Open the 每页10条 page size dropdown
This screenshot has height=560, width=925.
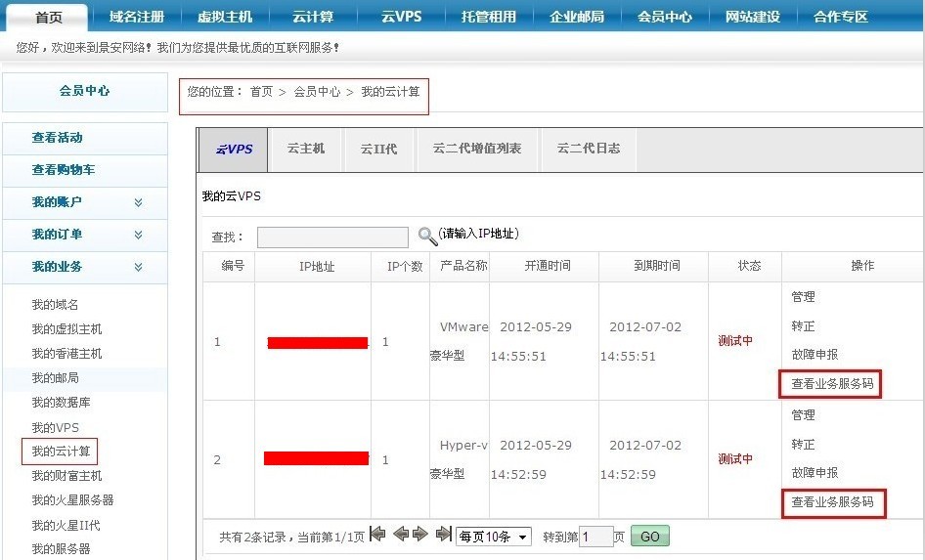click(494, 537)
